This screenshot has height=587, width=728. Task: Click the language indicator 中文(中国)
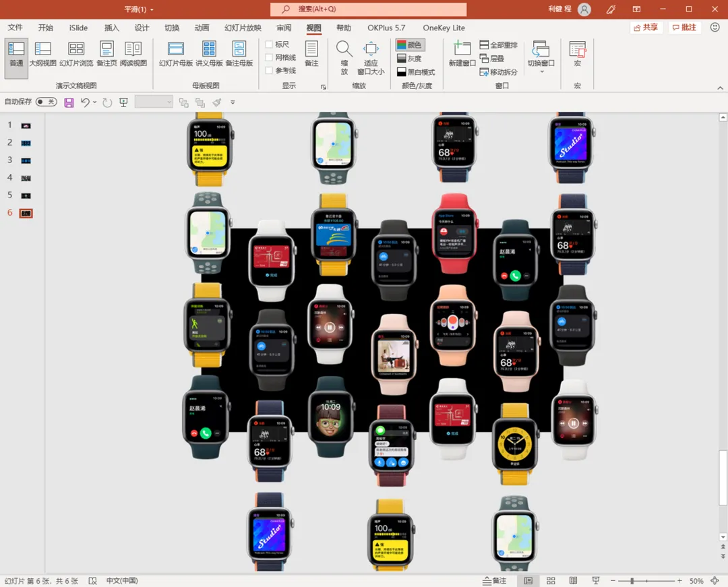[x=122, y=580]
